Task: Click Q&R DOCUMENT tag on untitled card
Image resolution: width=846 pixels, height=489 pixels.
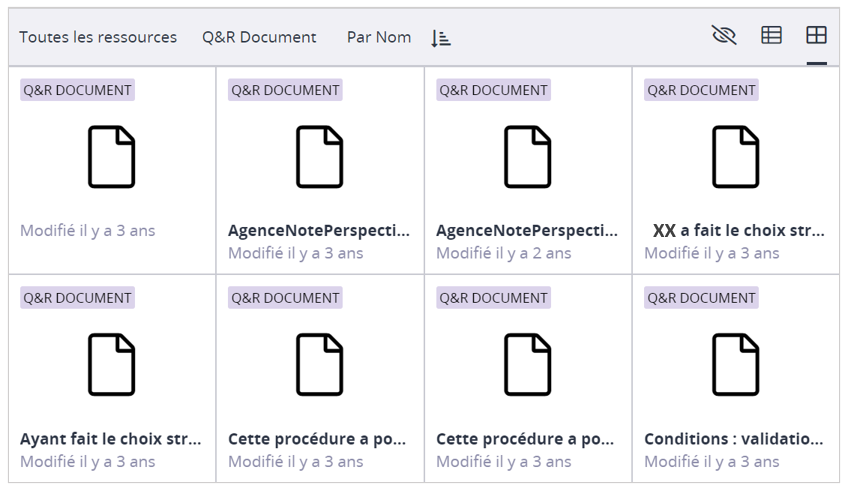Action: point(77,90)
